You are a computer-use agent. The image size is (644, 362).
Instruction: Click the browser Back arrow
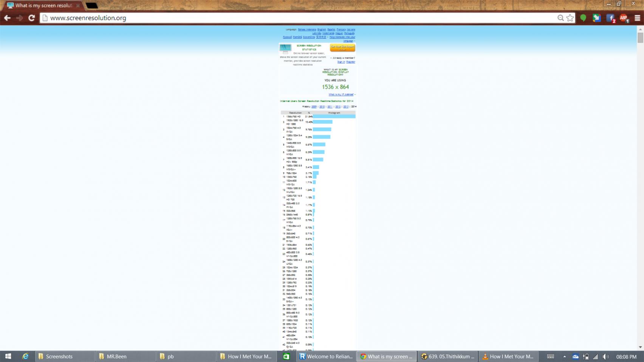click(7, 18)
